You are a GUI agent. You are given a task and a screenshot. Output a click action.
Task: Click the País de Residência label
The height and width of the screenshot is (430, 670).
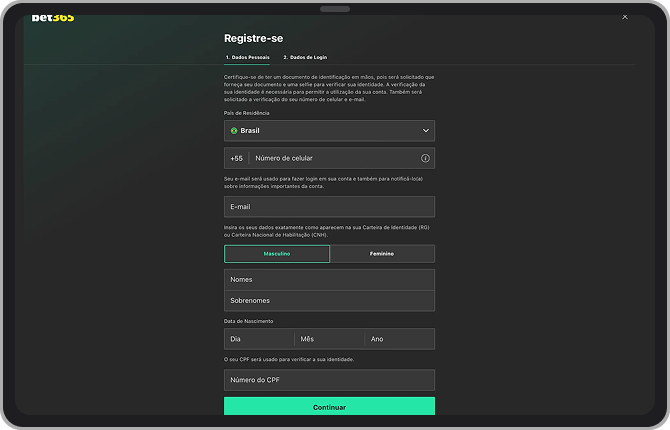pos(247,113)
